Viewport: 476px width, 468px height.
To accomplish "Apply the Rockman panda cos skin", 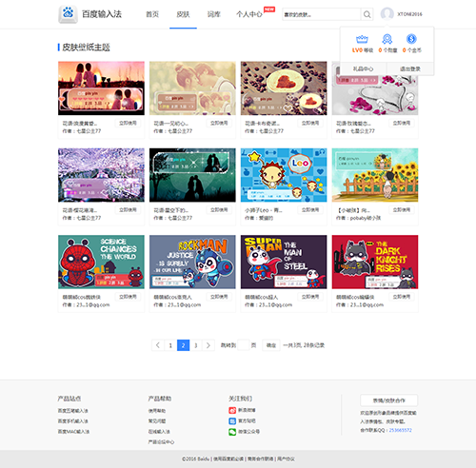I will (x=219, y=297).
